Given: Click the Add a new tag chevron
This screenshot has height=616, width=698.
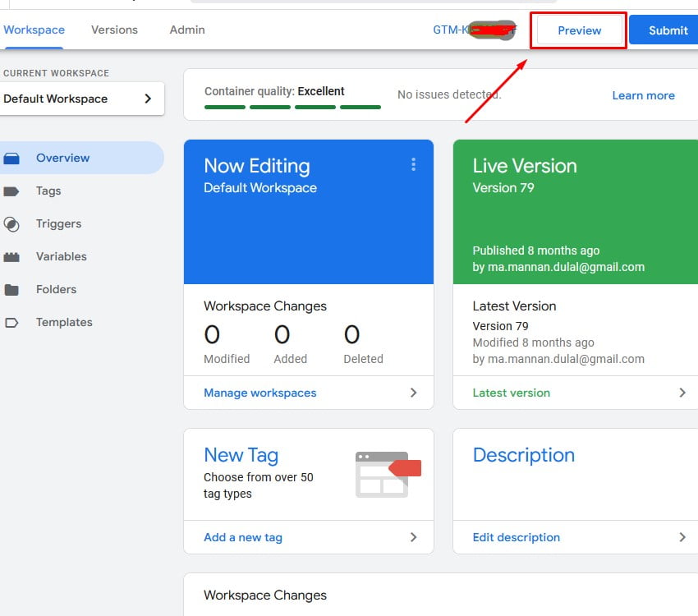Looking at the screenshot, I should pos(413,537).
